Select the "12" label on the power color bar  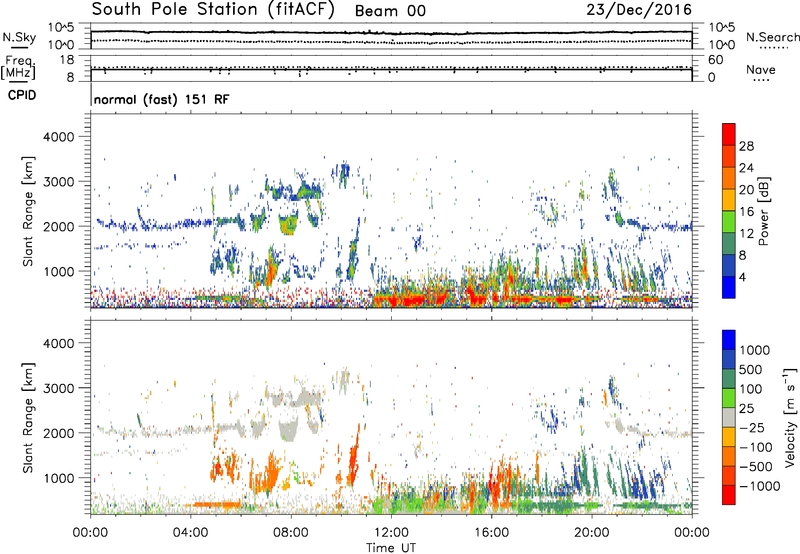(x=746, y=234)
